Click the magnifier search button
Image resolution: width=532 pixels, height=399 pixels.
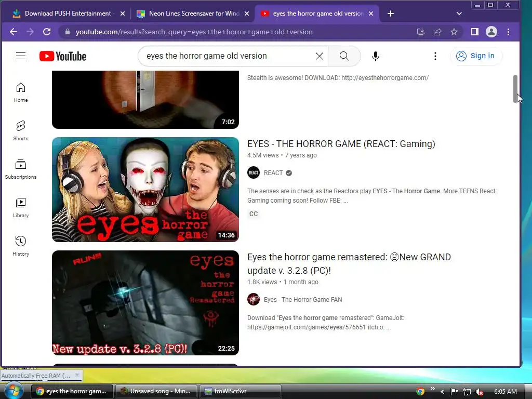coord(344,56)
